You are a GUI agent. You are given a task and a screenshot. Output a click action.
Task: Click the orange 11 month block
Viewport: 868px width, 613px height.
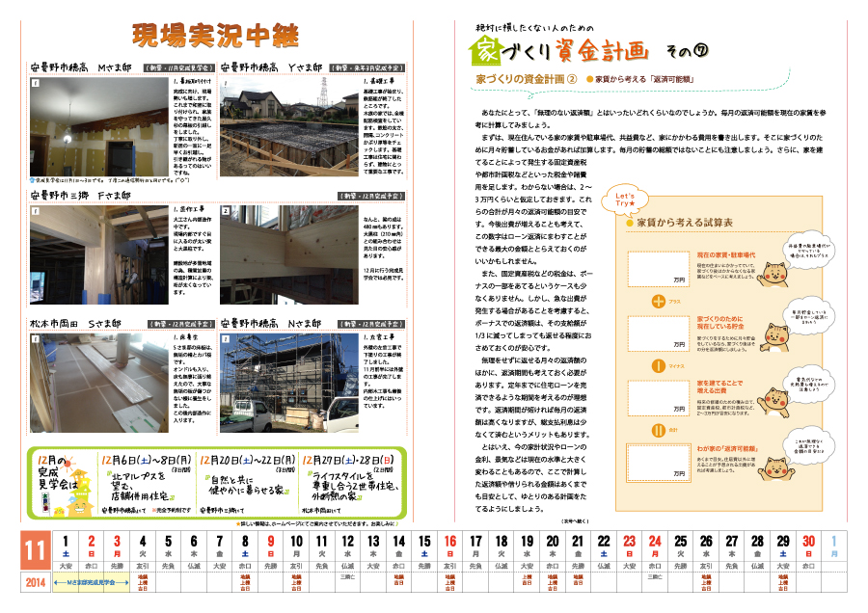pos(36,550)
